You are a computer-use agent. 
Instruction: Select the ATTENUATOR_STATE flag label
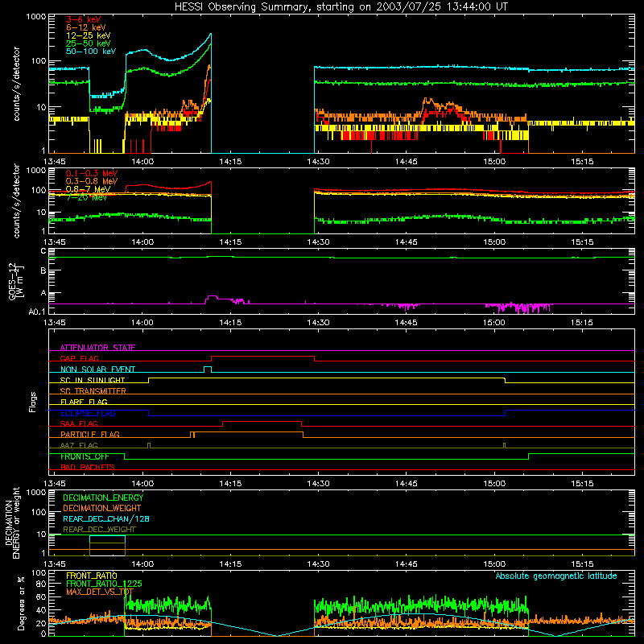click(x=97, y=348)
